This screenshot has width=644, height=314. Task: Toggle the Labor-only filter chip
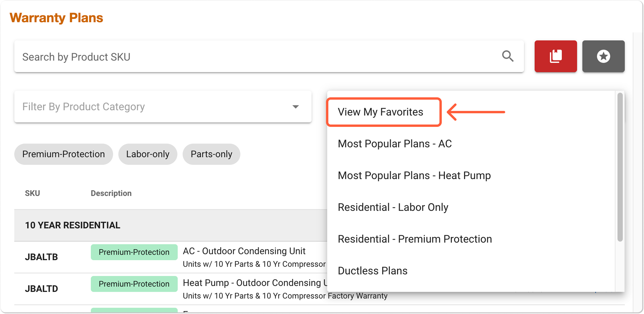pos(148,154)
